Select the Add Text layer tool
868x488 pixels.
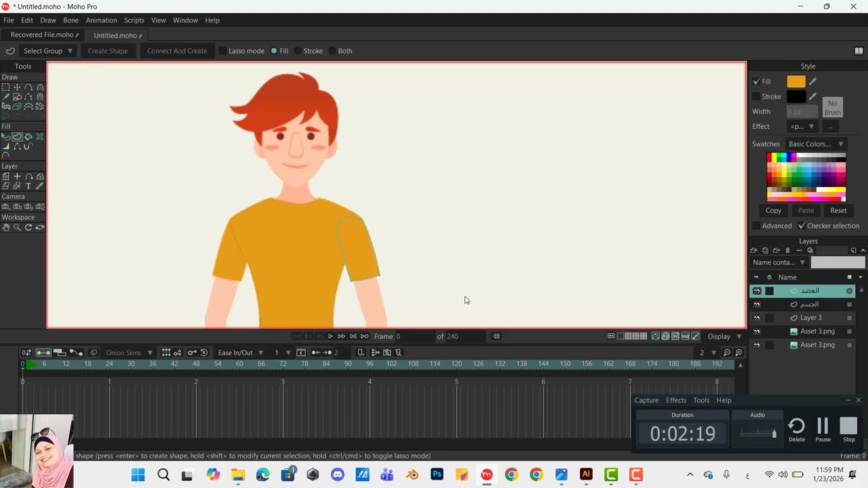[28, 186]
